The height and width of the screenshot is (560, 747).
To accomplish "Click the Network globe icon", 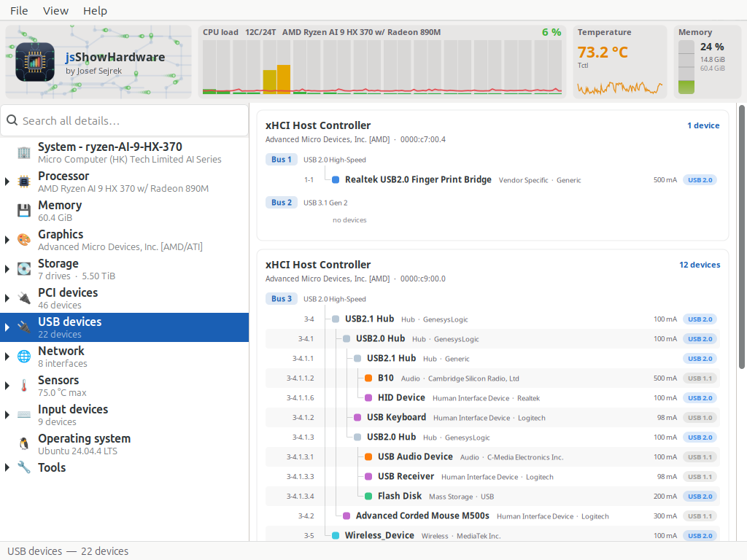I will 24,356.
